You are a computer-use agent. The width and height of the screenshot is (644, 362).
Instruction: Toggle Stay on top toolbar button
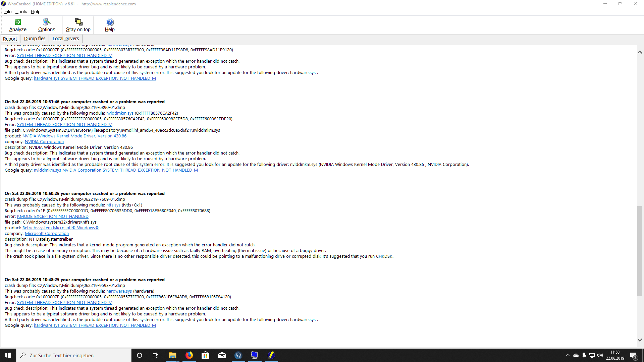[x=78, y=25]
